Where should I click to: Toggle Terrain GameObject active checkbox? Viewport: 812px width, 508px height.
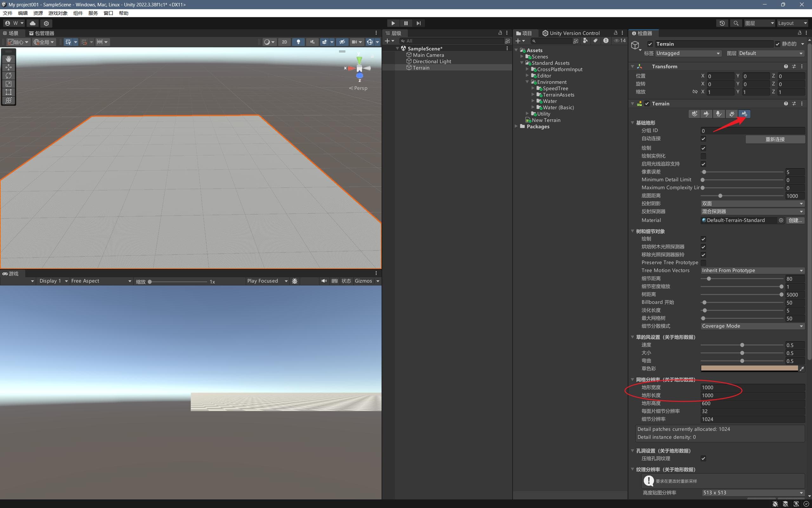point(650,44)
